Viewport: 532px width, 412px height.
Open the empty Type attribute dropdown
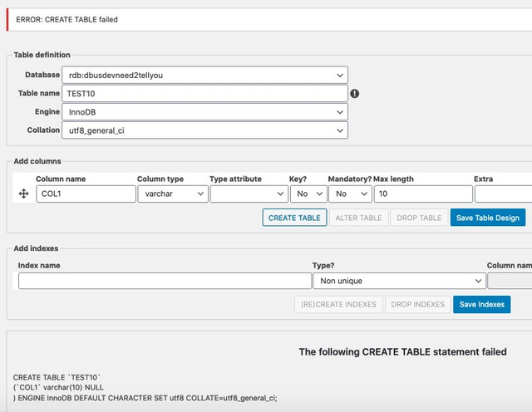tap(249, 194)
